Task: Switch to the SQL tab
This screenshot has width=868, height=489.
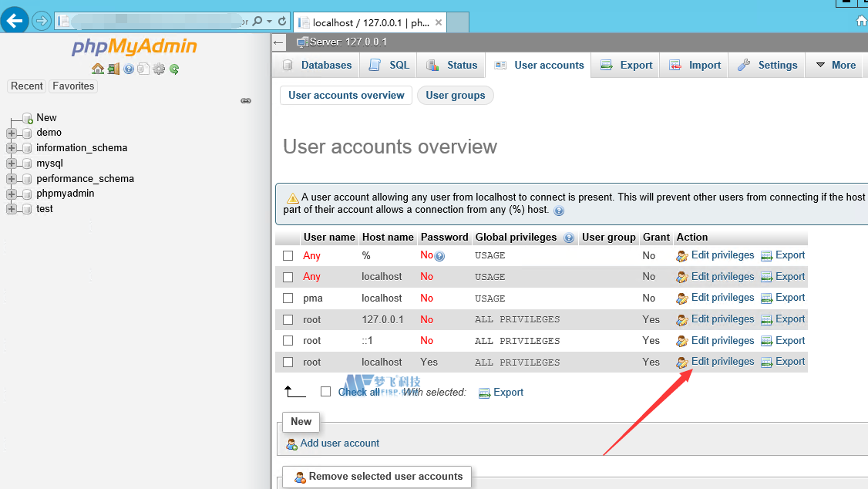Action: 389,66
